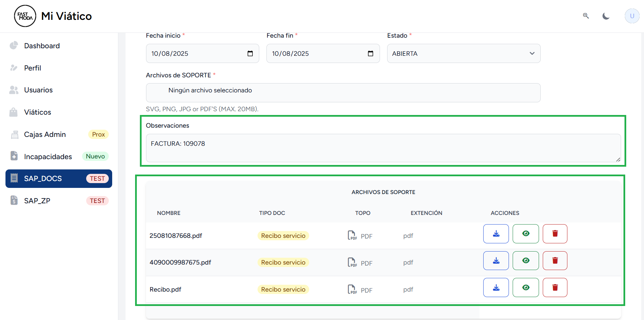Download the 25081087668.pdf file

pyautogui.click(x=496, y=234)
